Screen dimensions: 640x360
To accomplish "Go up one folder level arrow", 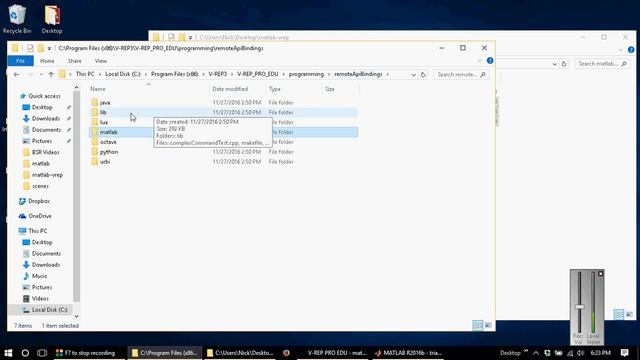I will point(51,74).
